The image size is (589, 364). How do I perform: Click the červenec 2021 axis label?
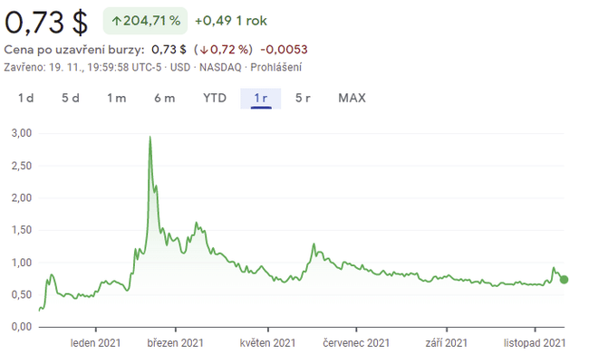356,343
